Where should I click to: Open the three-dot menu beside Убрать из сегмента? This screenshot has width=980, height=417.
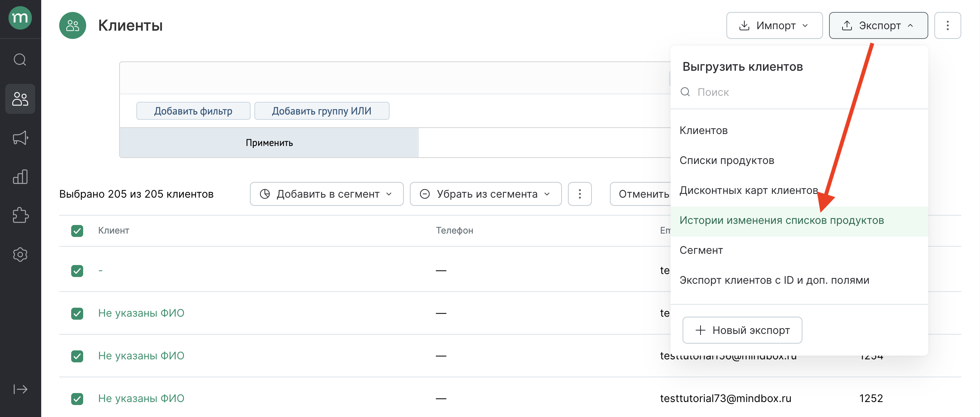580,194
